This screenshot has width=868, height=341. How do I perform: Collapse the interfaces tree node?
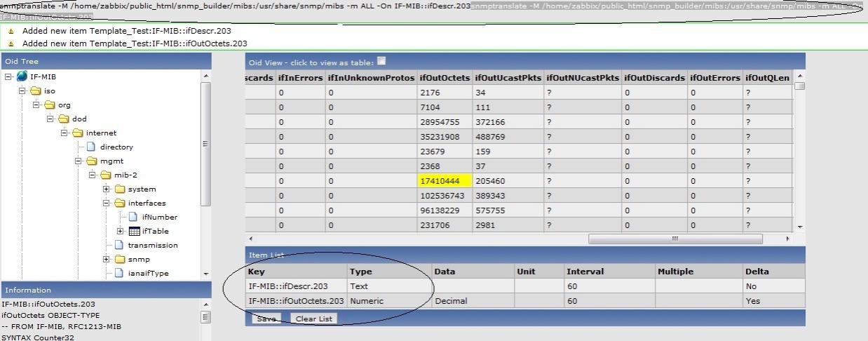(107, 203)
